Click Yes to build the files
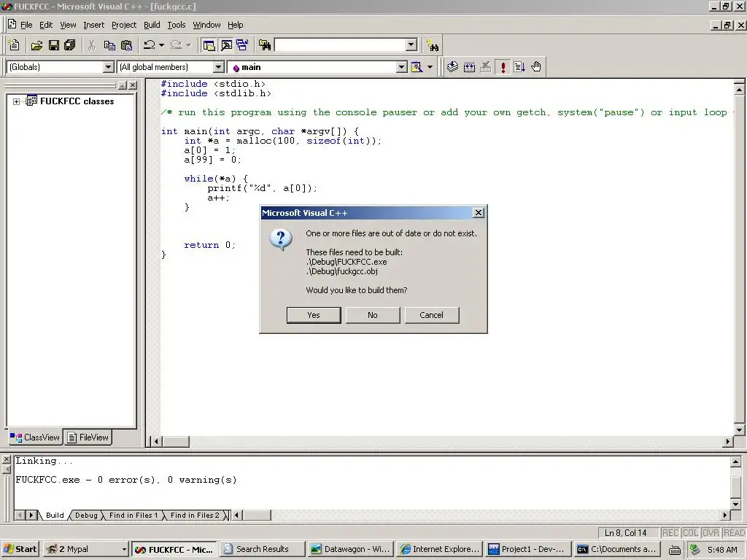The image size is (747, 560). [x=314, y=315]
